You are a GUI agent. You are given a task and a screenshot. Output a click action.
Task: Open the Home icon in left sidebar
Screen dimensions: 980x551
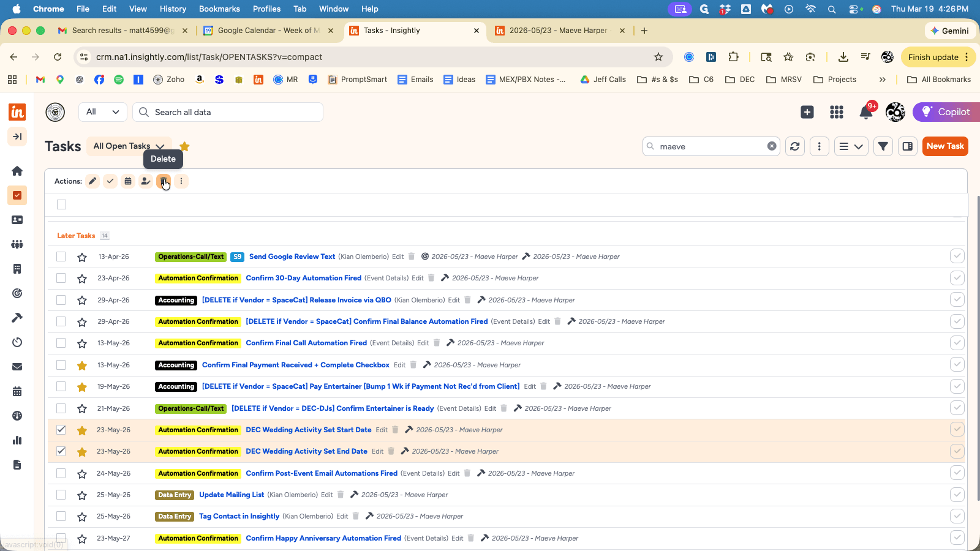(x=17, y=171)
